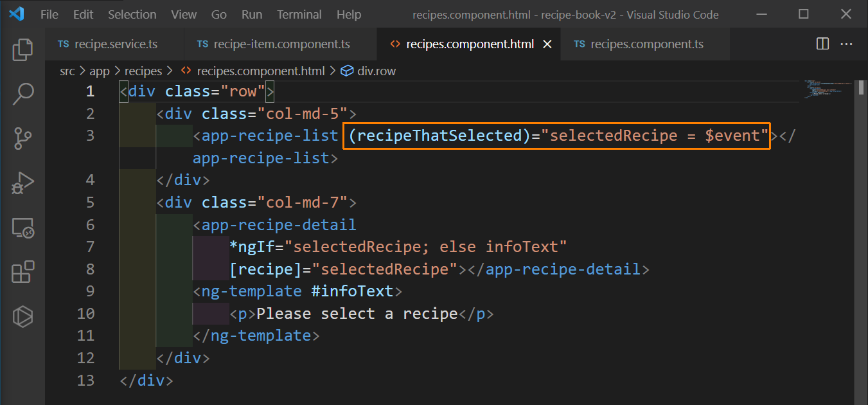Open the Run and Debug view
This screenshot has width=868, height=405.
tap(22, 183)
